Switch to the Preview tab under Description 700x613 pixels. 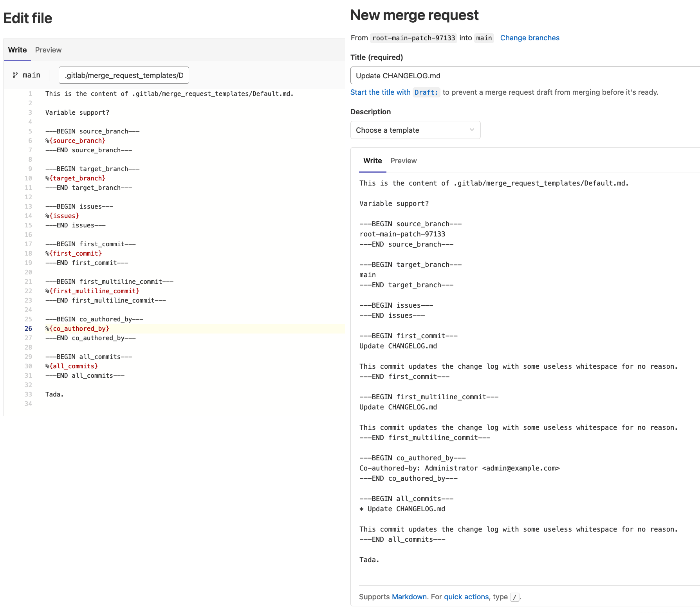coord(403,160)
